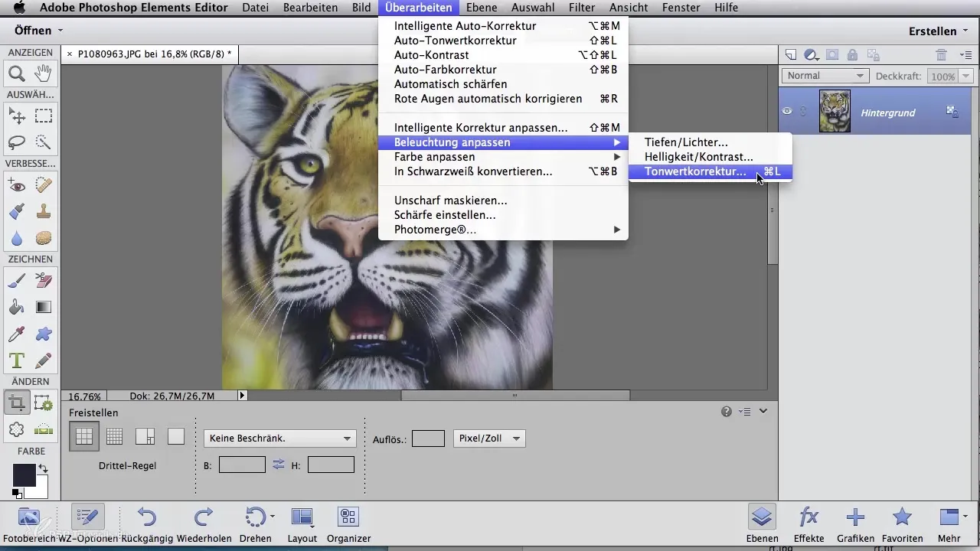Screen dimensions: 980x551
Task: Select the Zoom magnifier tool
Action: 17,74
